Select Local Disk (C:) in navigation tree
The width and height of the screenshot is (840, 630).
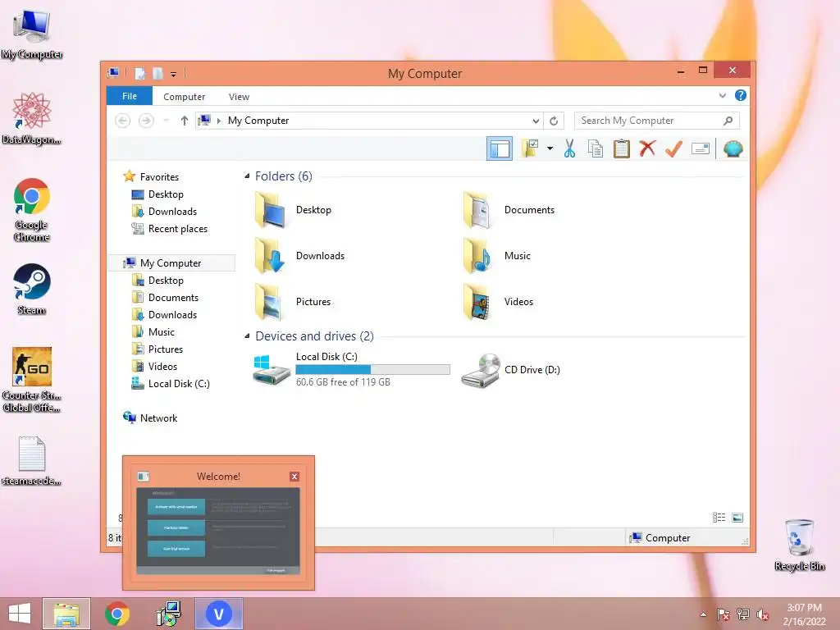(178, 384)
